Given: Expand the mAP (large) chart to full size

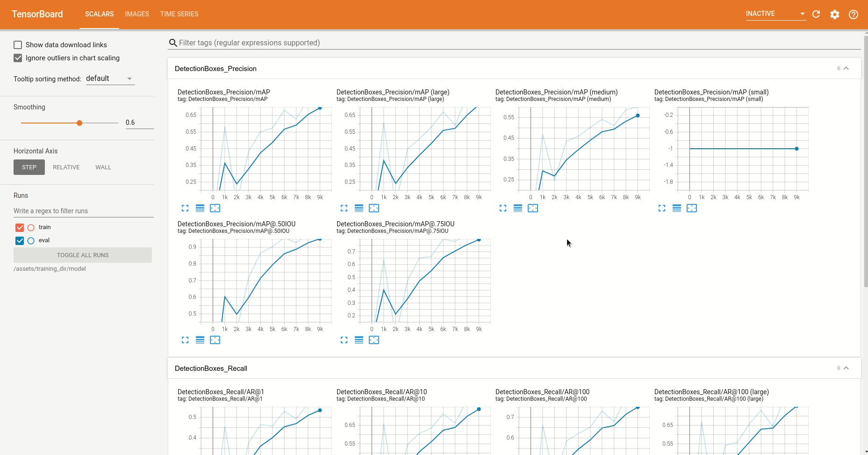Looking at the screenshot, I should (344, 208).
